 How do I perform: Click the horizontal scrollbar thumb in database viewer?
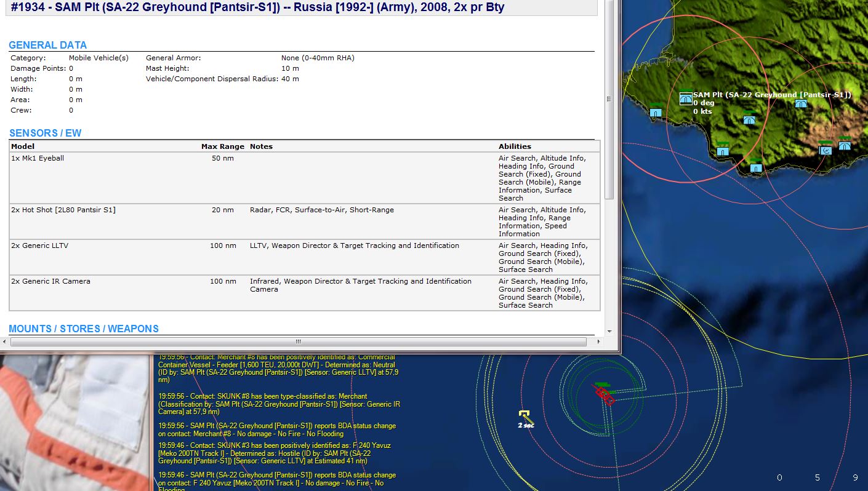pos(299,341)
